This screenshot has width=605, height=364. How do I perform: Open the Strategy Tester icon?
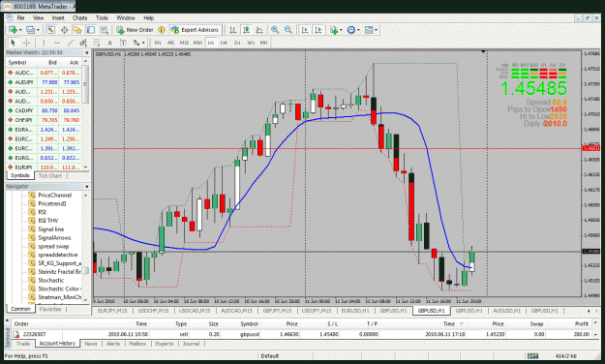[x=104, y=30]
